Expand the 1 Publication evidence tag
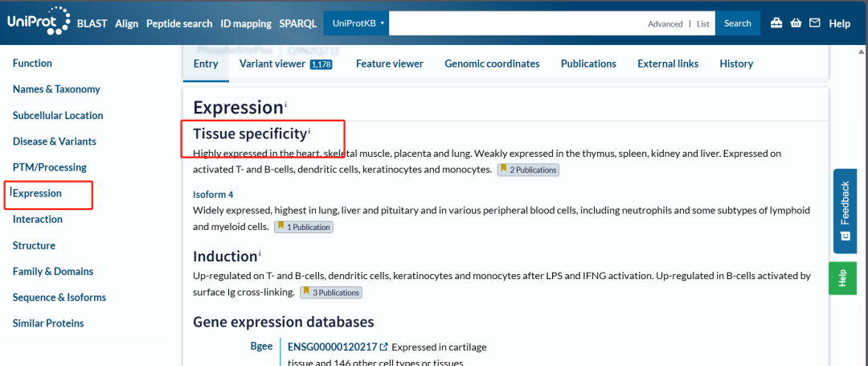The image size is (868, 366). pos(303,227)
